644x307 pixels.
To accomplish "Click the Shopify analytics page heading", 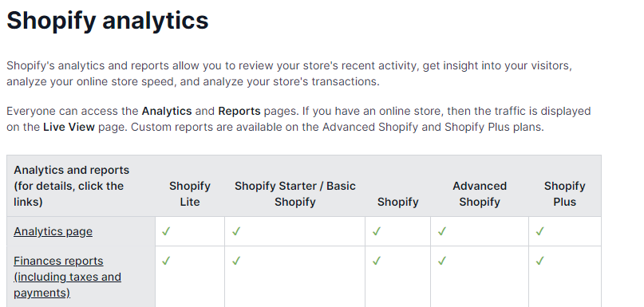I will pos(108,21).
